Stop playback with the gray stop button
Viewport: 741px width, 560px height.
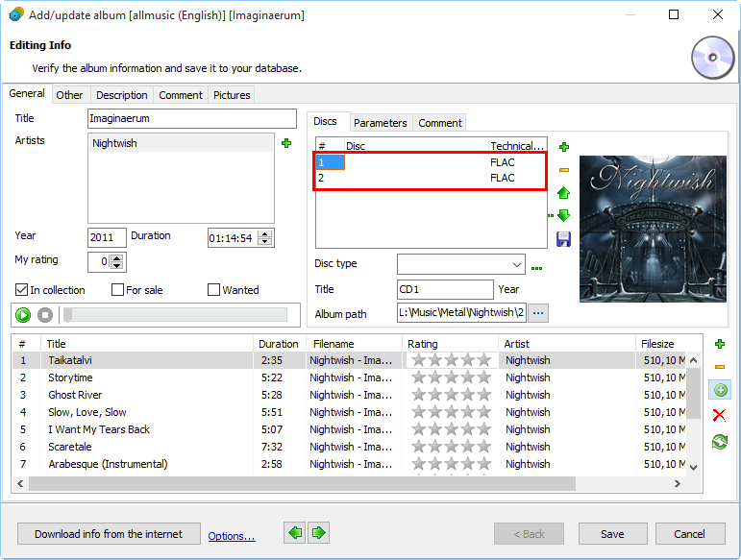pyautogui.click(x=45, y=315)
